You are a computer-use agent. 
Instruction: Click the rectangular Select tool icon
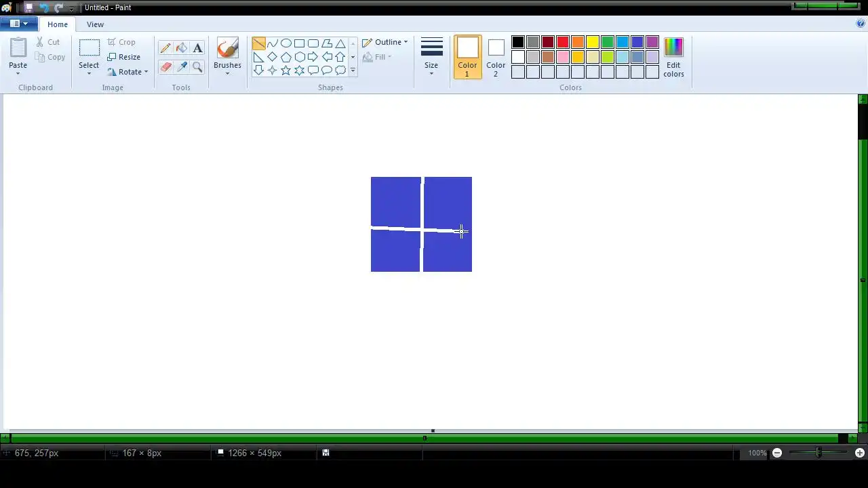pos(89,48)
